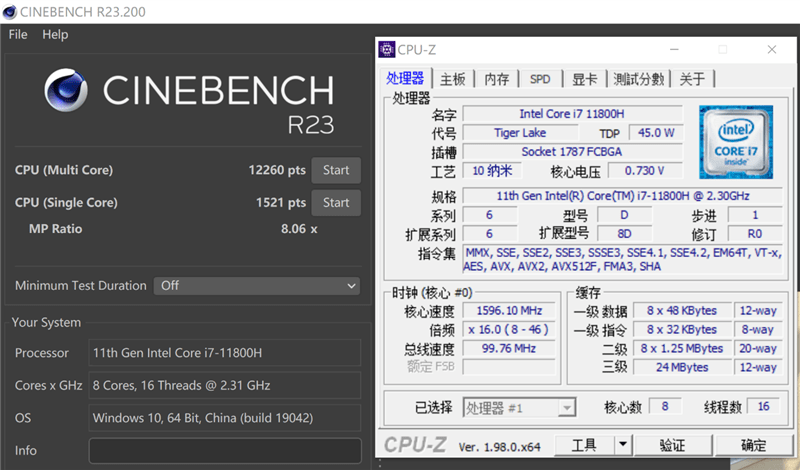Click the MP Ratio value '8.06 x'

point(299,229)
